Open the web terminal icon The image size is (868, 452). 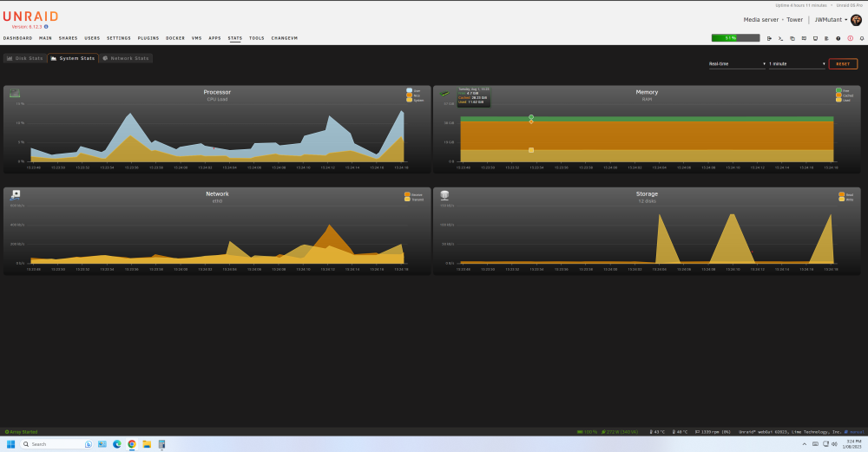click(780, 38)
